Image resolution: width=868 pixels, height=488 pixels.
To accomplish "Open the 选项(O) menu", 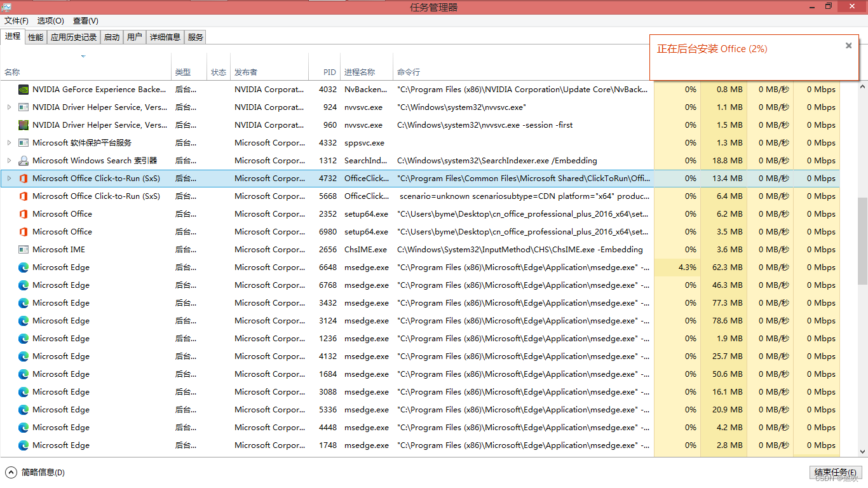I will (x=51, y=21).
